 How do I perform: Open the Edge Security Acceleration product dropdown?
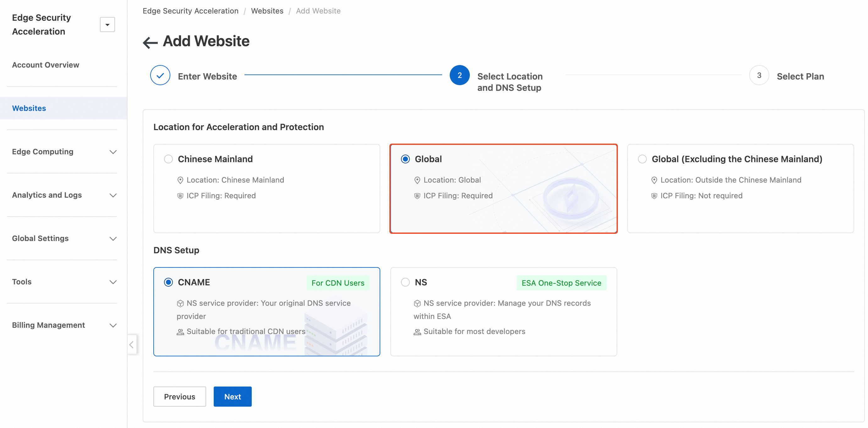(107, 25)
